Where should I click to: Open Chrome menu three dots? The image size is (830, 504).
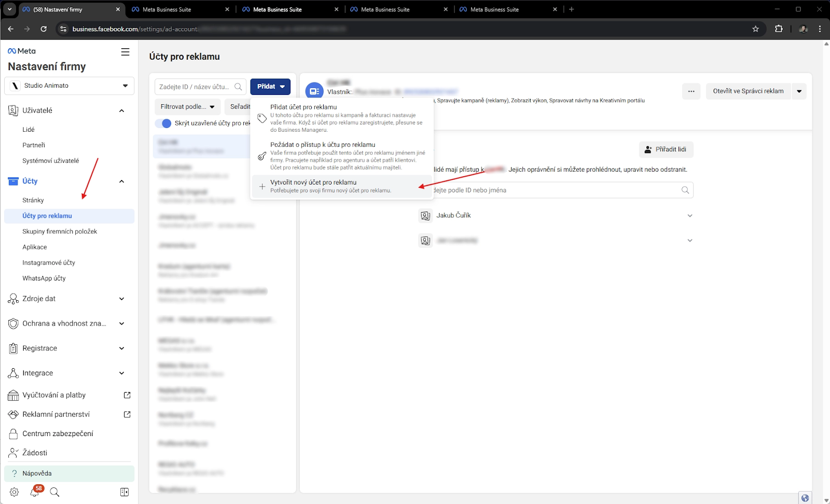click(x=820, y=29)
